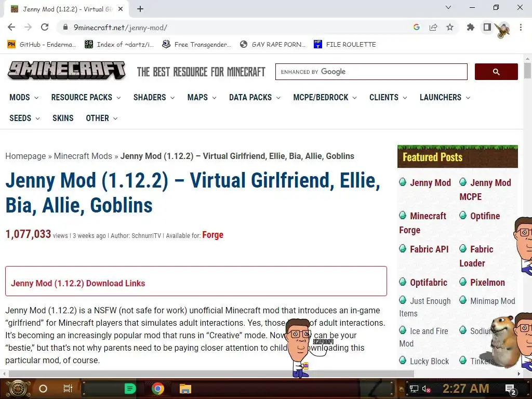The height and width of the screenshot is (399, 532).
Task: Open featured post Lucky Block
Action: tap(429, 361)
